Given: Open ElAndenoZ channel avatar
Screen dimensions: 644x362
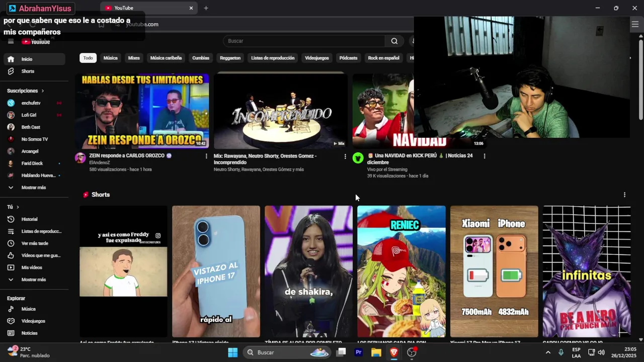Looking at the screenshot, I should point(80,158).
